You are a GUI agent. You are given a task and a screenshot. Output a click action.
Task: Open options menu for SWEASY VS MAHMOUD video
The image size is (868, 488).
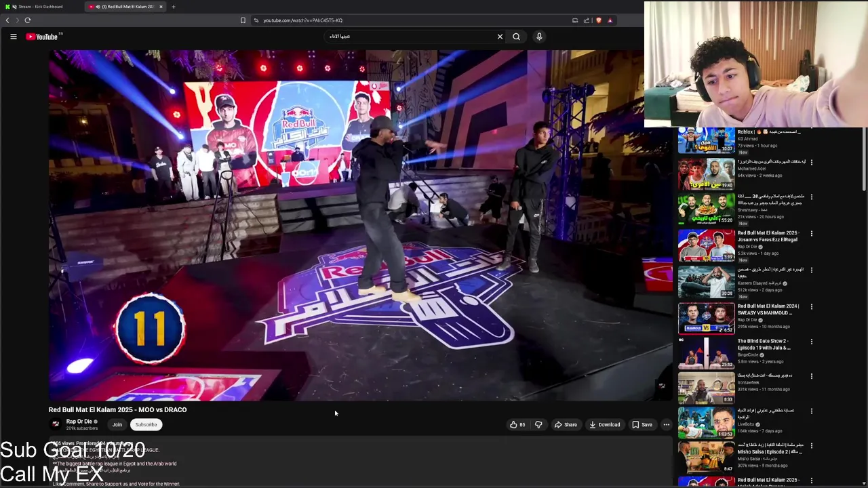pyautogui.click(x=812, y=306)
